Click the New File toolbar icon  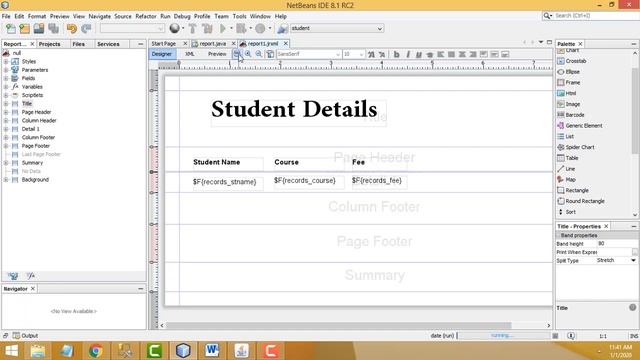(11, 29)
